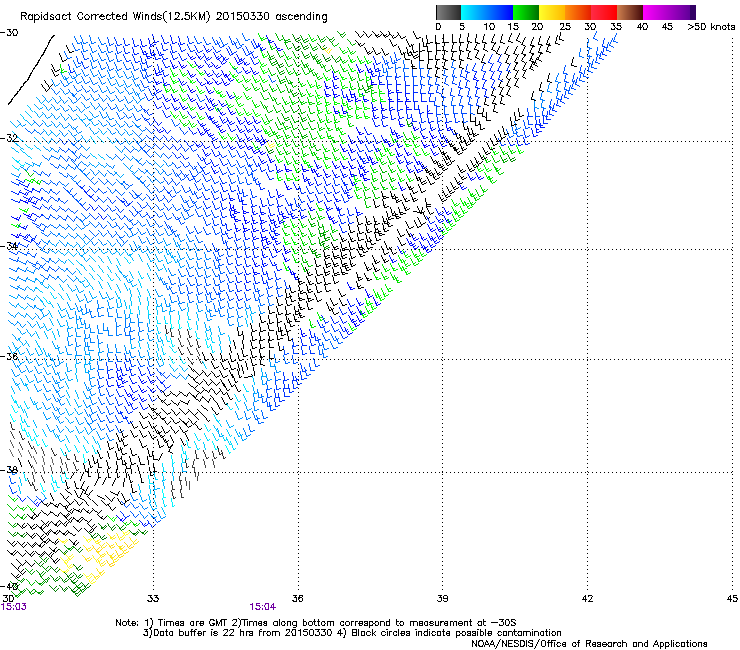The image size is (740, 650).
Task: Click the '-32' latitude axis label
Action: (x=9, y=138)
